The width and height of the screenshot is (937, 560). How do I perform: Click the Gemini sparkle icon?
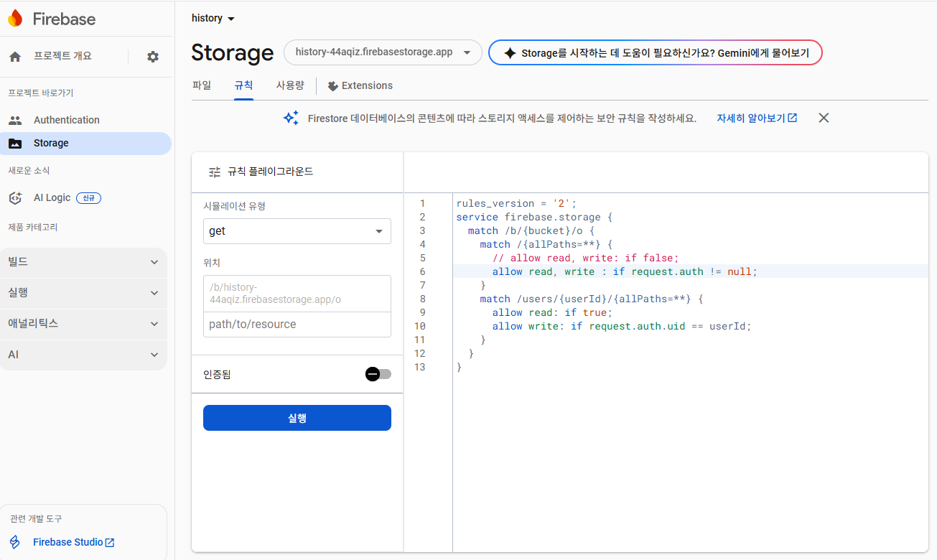point(510,52)
